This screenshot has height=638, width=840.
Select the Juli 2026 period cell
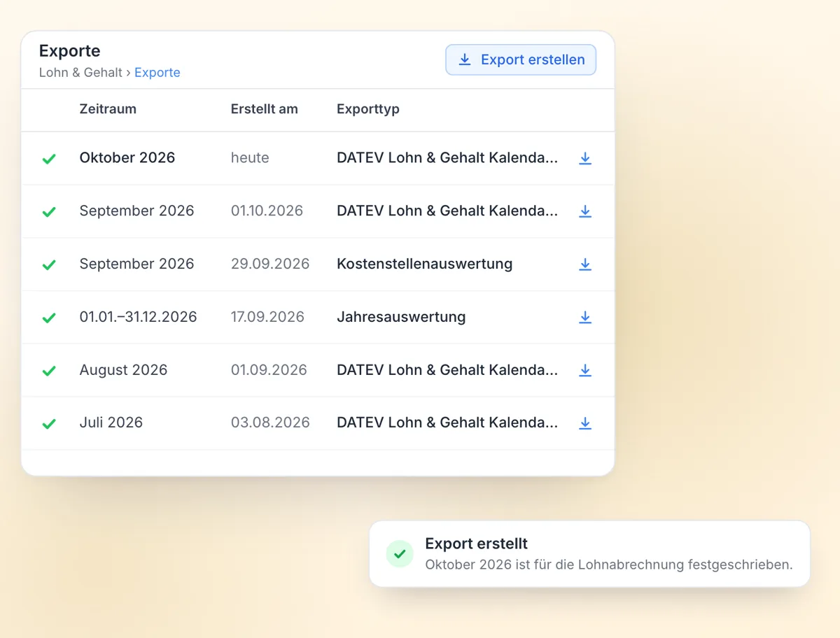coord(111,423)
